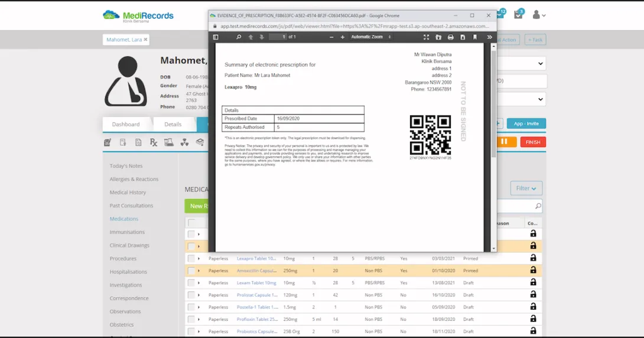Click the red FINISH button
The height and width of the screenshot is (338, 644).
tap(533, 142)
